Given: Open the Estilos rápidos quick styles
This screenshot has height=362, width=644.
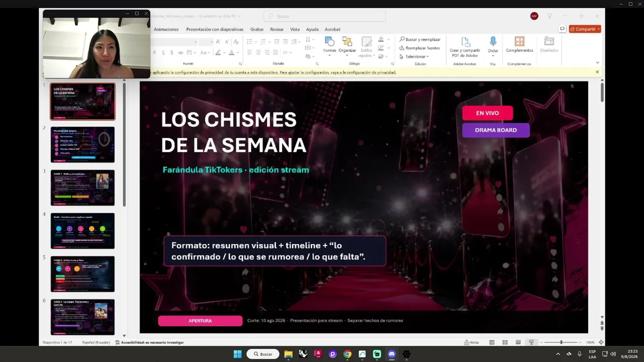Looking at the screenshot, I should pyautogui.click(x=366, y=47).
